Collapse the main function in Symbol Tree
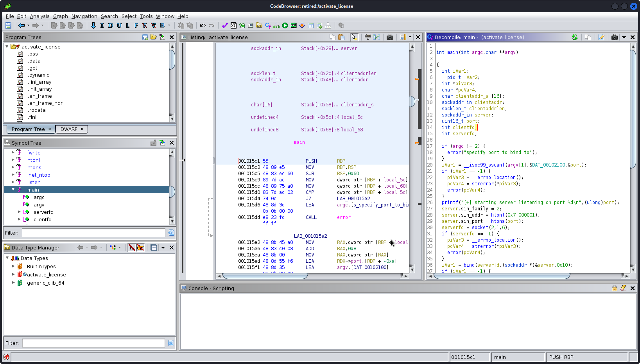This screenshot has height=364, width=640. (13, 190)
